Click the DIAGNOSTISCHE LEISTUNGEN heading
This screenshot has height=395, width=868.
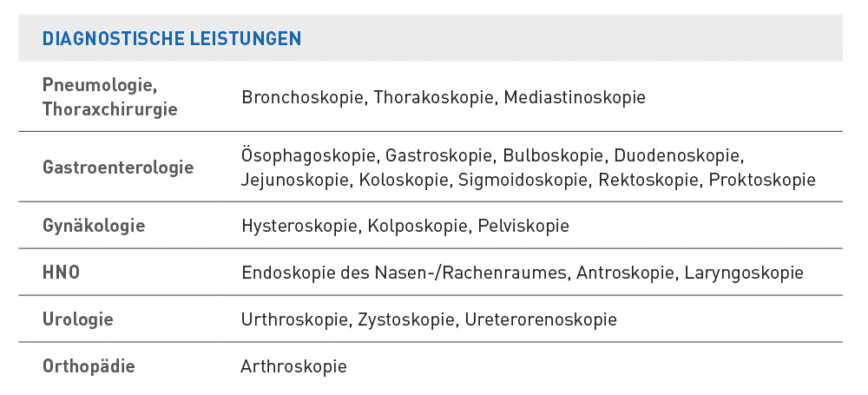(x=172, y=38)
